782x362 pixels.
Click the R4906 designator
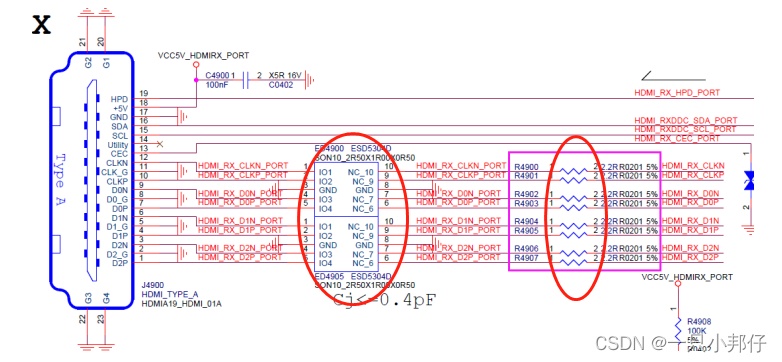[x=527, y=249]
